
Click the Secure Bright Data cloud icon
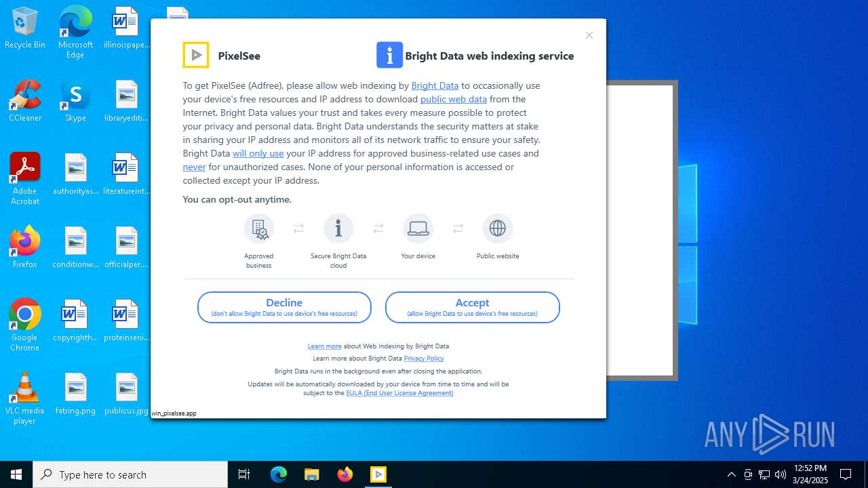(x=338, y=228)
